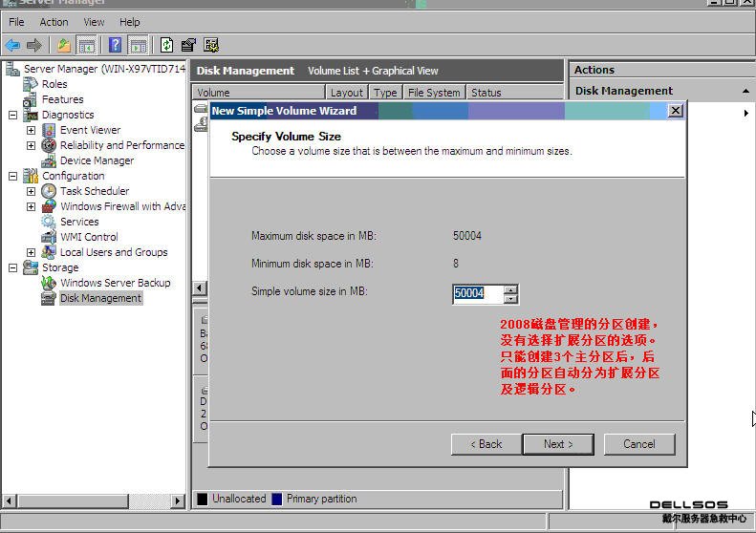
Task: Collapse the Storage tree node
Action: click(13, 267)
